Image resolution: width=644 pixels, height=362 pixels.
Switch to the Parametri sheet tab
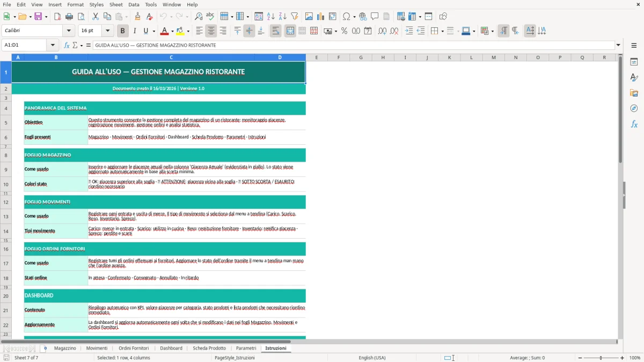tap(246, 348)
